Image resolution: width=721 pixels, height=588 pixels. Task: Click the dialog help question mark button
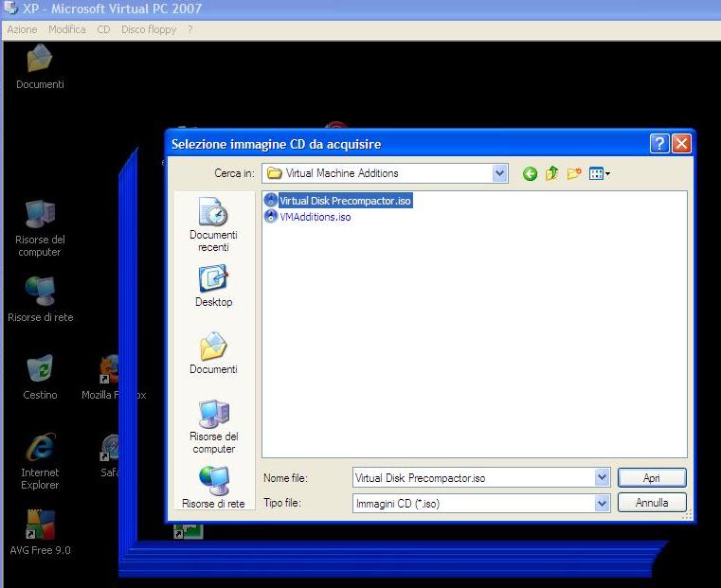click(659, 144)
